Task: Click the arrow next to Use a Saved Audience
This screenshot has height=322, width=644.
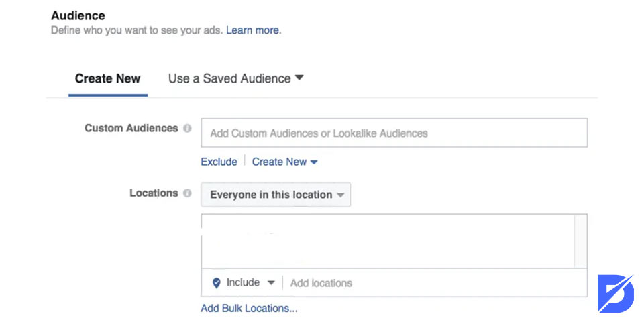Action: (x=299, y=78)
